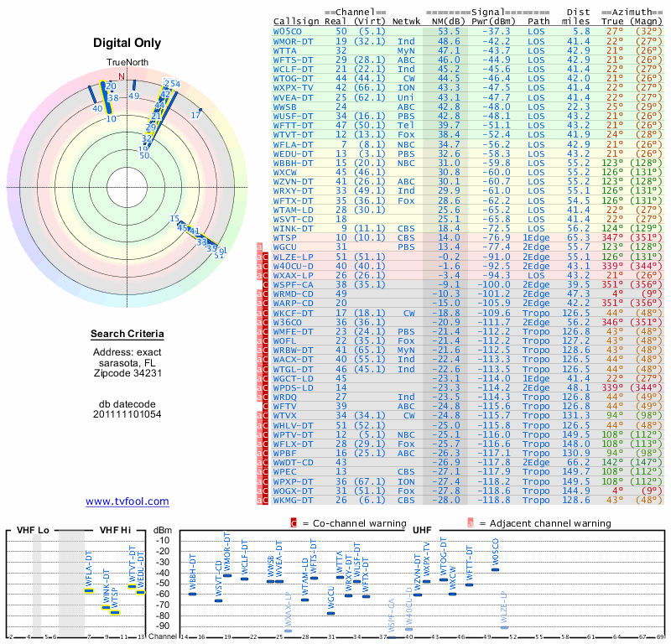Screen dimensions: 671x644
Task: Select the WGCU table callsign
Action: pyautogui.click(x=285, y=247)
